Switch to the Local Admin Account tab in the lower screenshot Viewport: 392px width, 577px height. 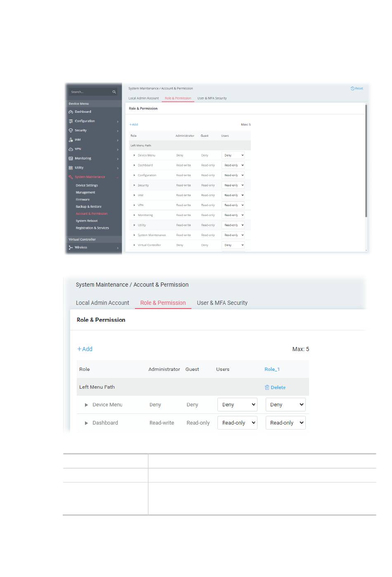102,303
